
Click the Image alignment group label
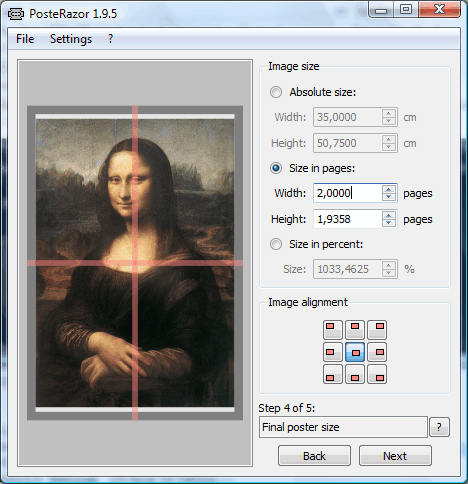click(308, 302)
